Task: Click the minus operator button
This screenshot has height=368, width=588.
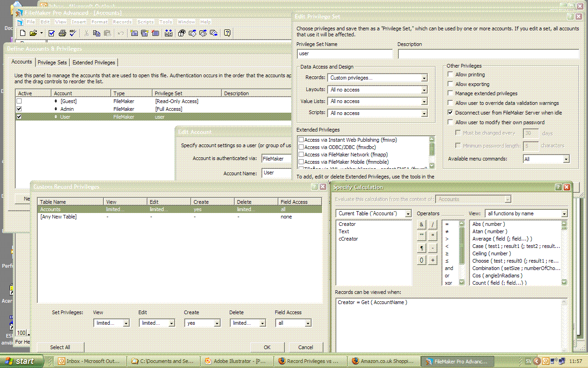Action: [433, 248]
